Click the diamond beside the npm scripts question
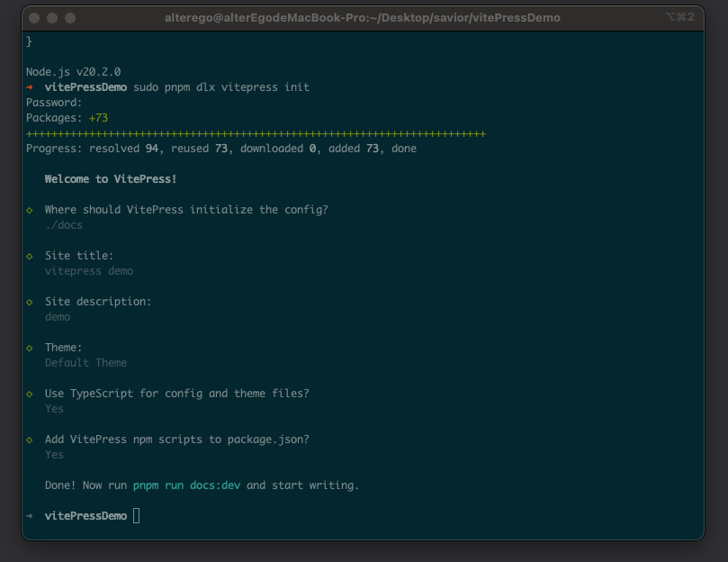 (30, 440)
